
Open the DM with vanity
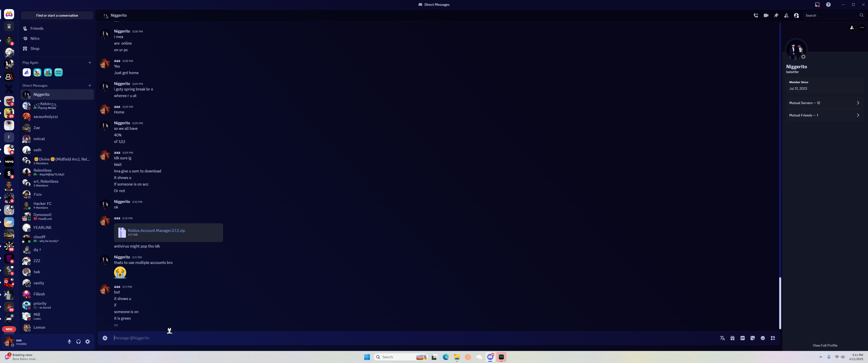[x=57, y=283]
